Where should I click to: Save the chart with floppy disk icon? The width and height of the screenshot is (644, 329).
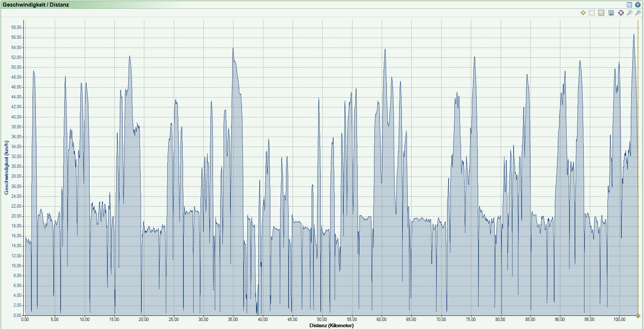611,13
